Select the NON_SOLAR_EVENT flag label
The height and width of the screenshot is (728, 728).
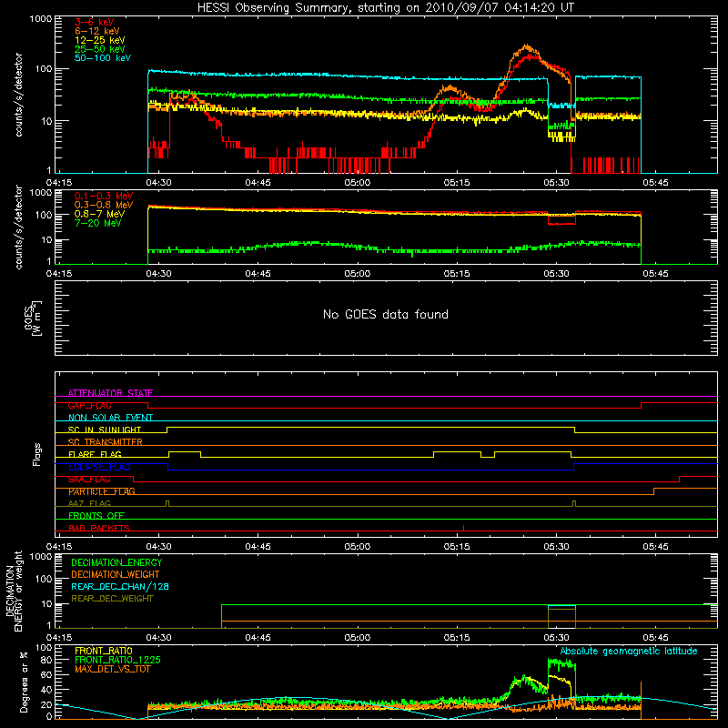(110, 418)
